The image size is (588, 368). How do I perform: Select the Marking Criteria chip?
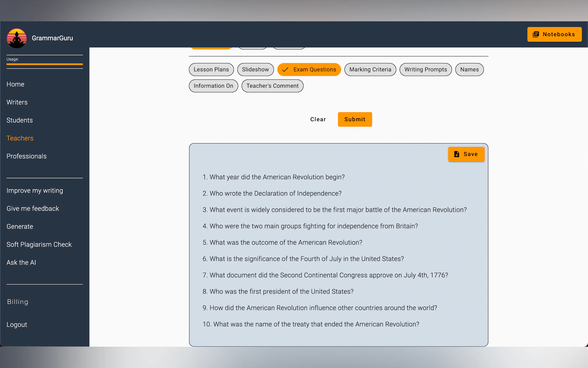pyautogui.click(x=370, y=70)
